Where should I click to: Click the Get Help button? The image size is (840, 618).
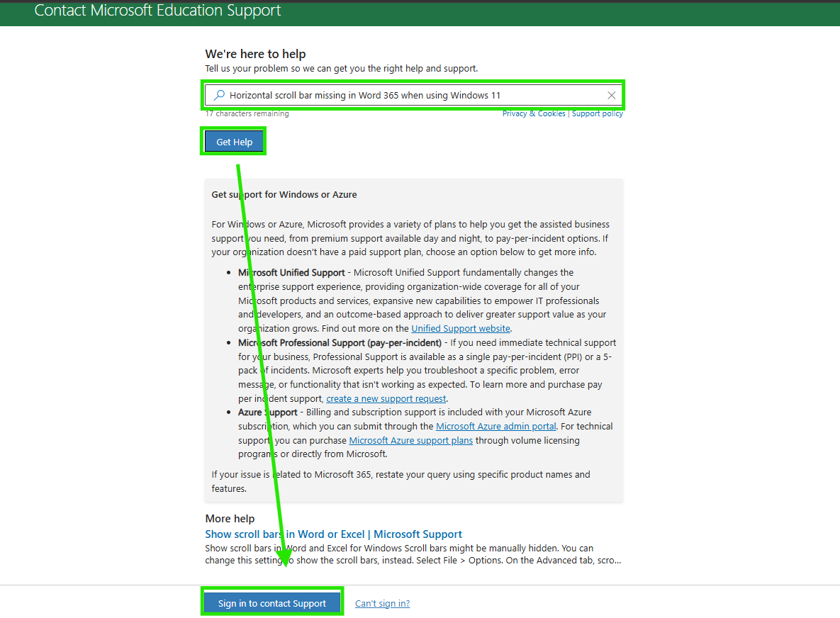(234, 142)
